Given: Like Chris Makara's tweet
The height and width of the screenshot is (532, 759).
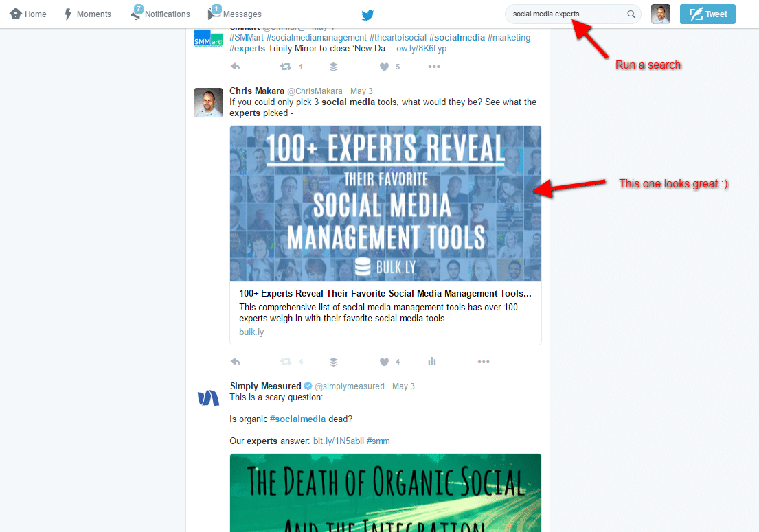Looking at the screenshot, I should [x=385, y=362].
